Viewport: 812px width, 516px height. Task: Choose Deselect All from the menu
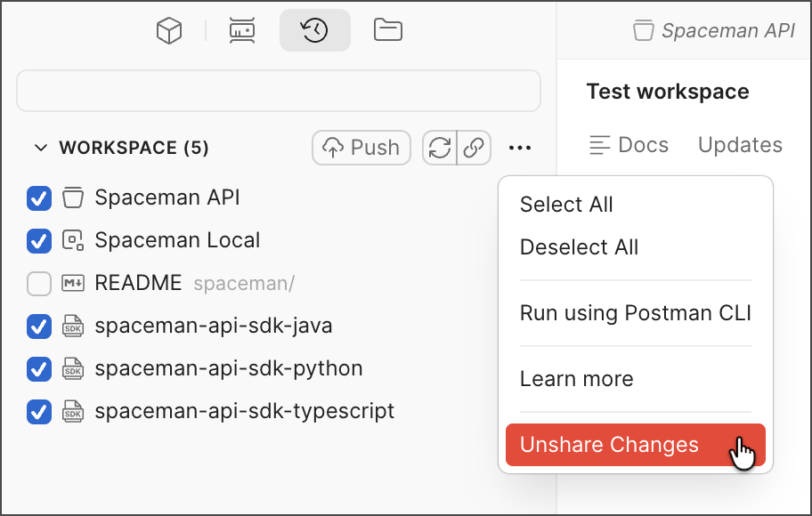click(635, 247)
